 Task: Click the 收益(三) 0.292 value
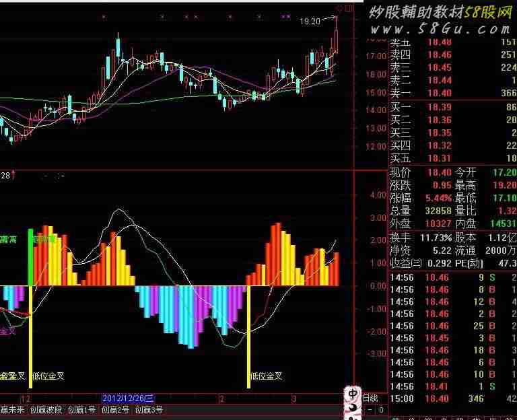439,263
